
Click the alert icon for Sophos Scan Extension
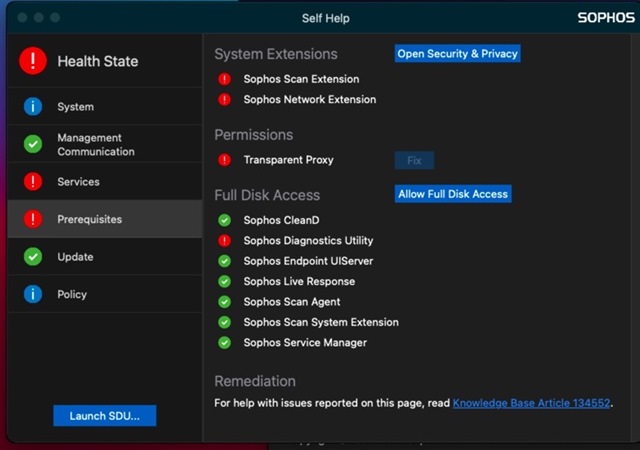pos(224,79)
